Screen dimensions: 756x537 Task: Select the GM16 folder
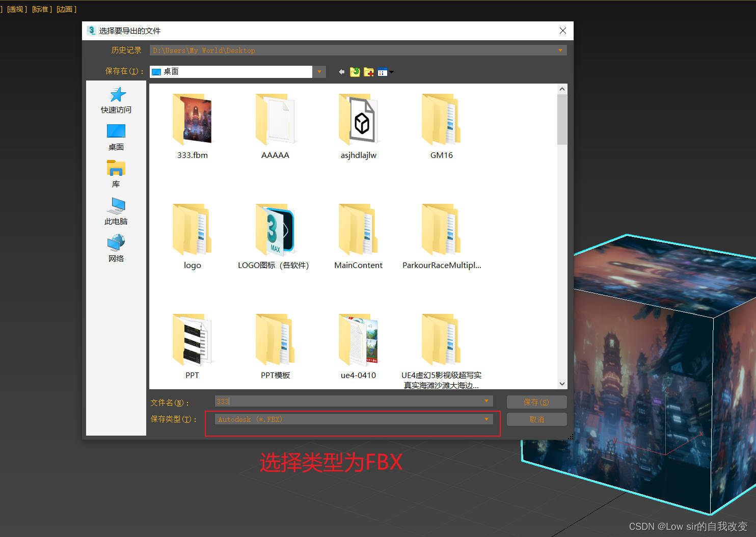(x=441, y=126)
